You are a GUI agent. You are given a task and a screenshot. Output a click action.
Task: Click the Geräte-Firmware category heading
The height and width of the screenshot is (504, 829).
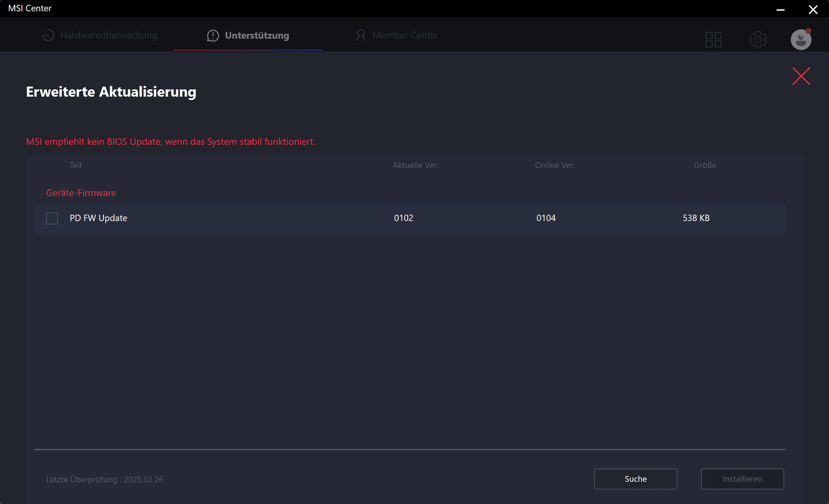tap(81, 193)
